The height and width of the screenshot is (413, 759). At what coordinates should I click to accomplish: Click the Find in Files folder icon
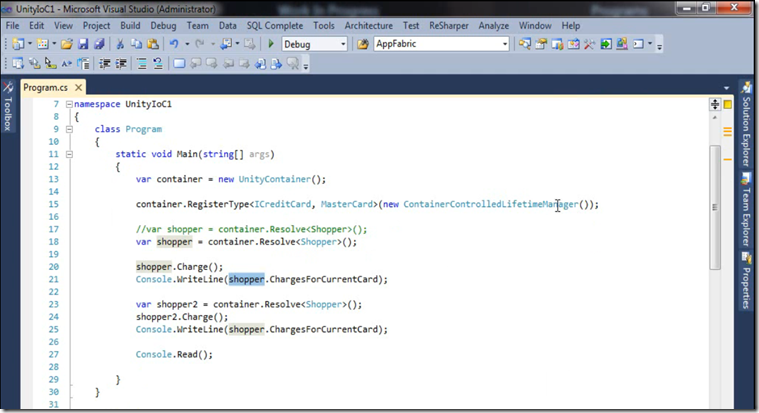363,44
